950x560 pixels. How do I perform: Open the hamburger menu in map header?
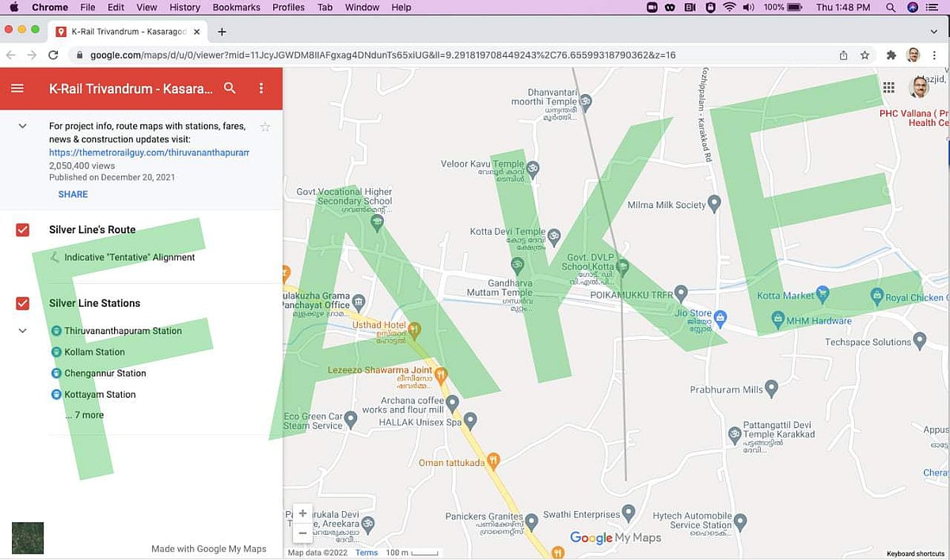17,89
